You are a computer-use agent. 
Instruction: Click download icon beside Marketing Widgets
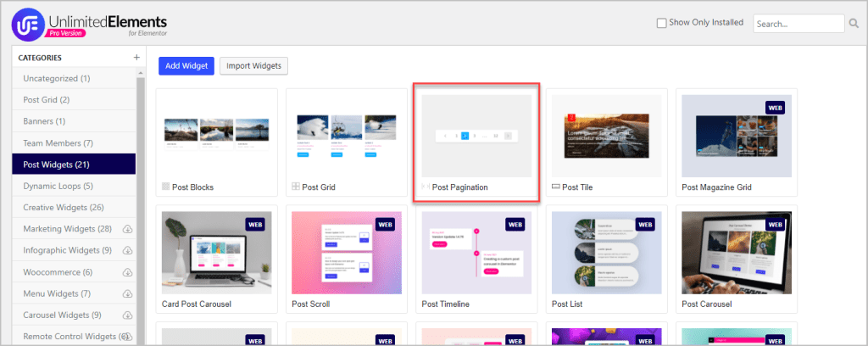127,229
